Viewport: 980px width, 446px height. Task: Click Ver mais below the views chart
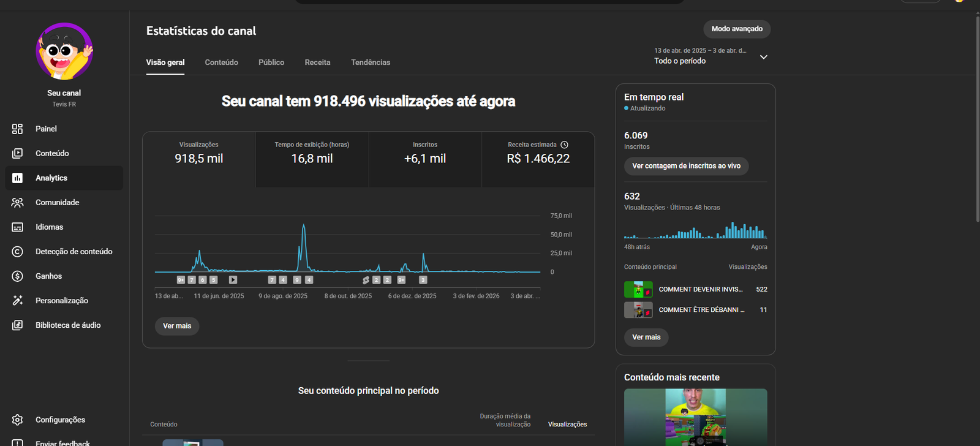click(x=177, y=326)
